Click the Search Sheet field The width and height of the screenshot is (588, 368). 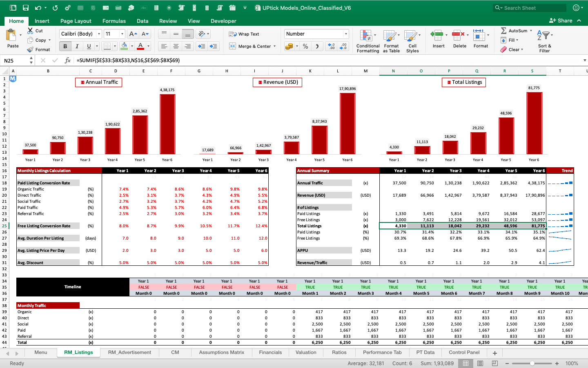[530, 8]
